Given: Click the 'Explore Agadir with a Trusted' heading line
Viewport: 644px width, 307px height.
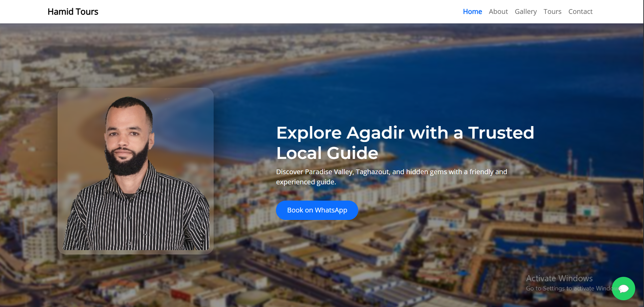Looking at the screenshot, I should click(405, 132).
